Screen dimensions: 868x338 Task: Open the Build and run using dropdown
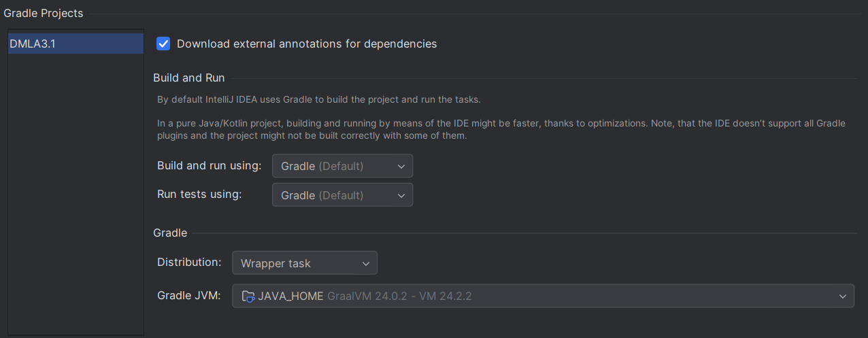click(x=342, y=166)
